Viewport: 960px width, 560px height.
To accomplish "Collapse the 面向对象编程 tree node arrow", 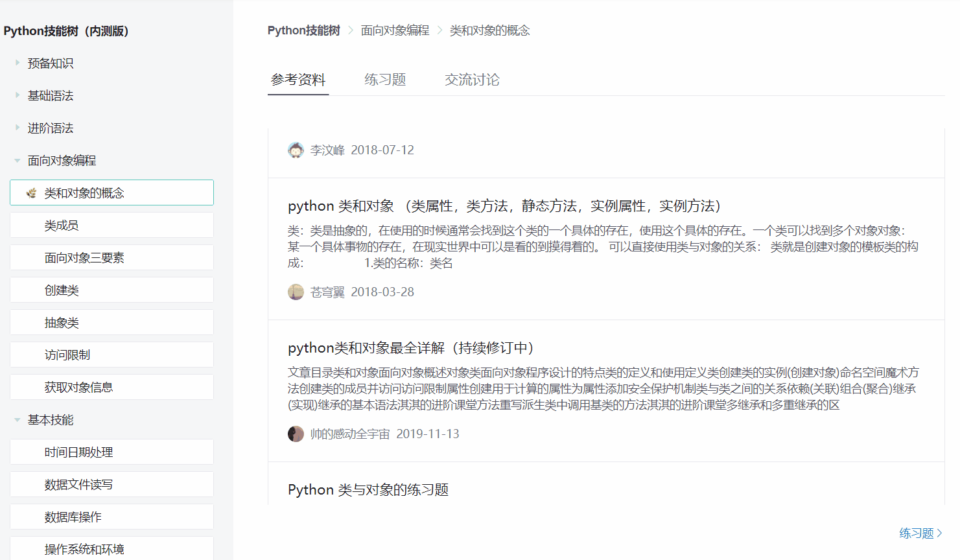I will (18, 160).
